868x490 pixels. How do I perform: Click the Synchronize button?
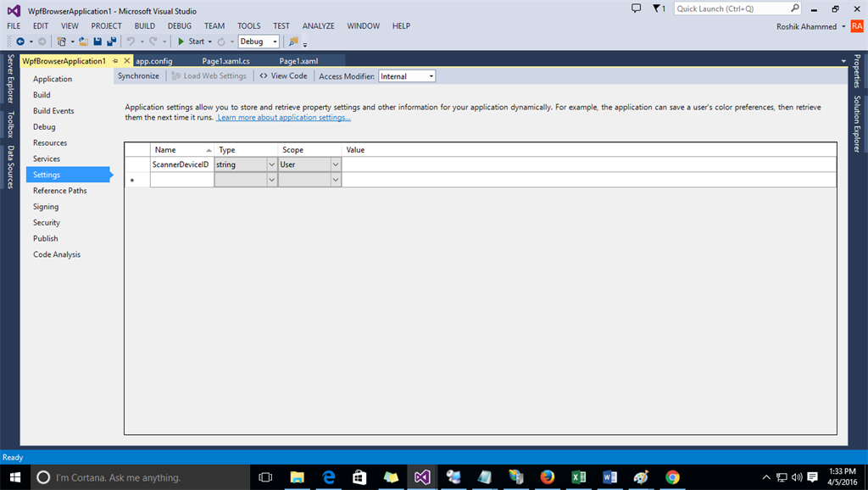coord(138,76)
